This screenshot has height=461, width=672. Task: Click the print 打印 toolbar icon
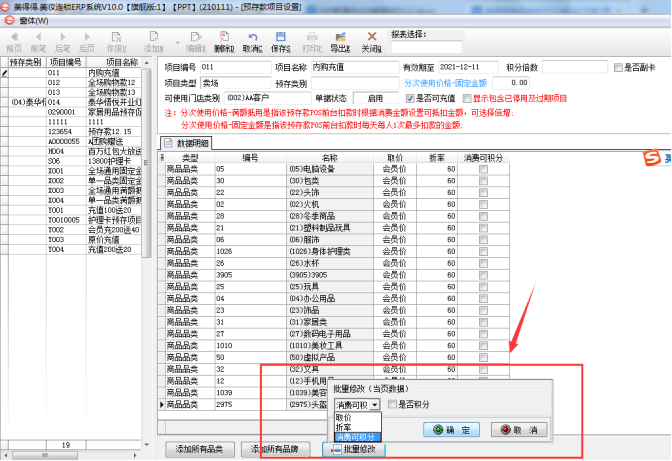[x=312, y=37]
